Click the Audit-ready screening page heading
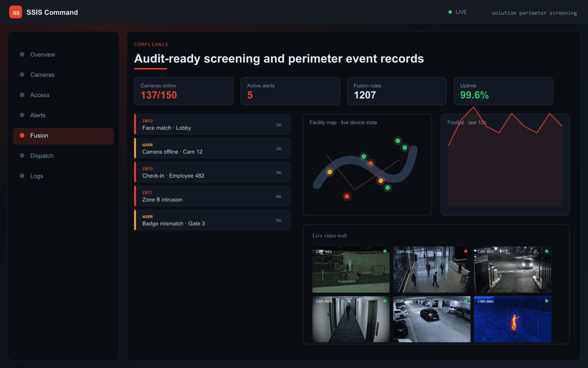 pos(279,59)
